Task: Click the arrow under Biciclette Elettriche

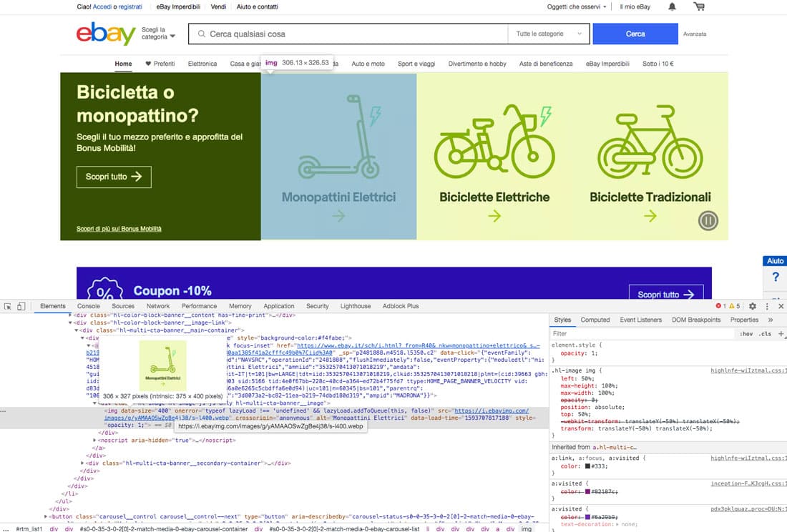Action: [494, 216]
